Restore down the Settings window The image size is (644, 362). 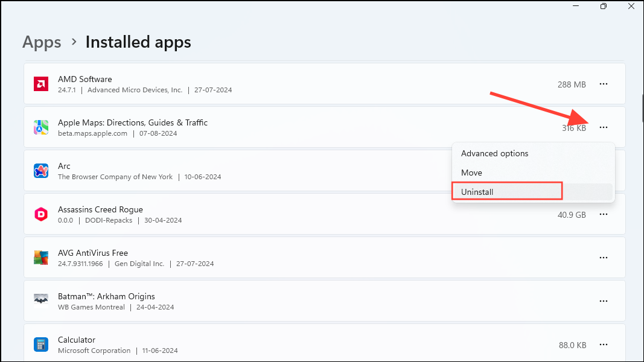(x=604, y=6)
